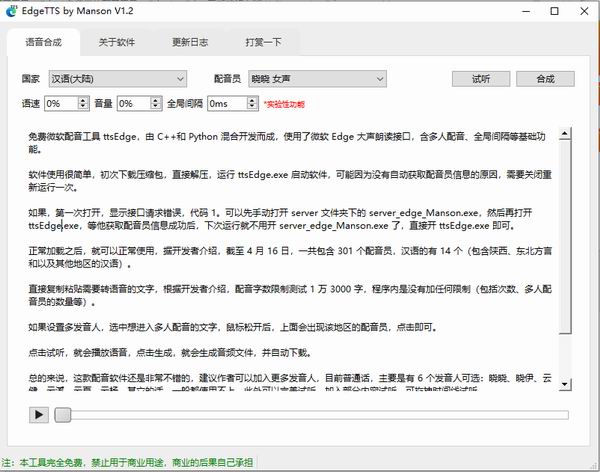Click the 合成 synthesize button
Image resolution: width=600 pixels, height=472 pixels.
coord(545,79)
